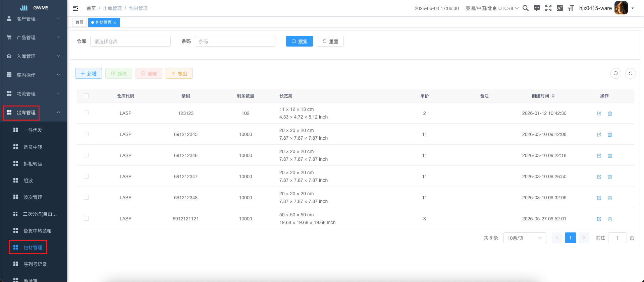Viewport: 644px width, 282px height.
Task: Switch to the 首页 tab
Action: pos(79,22)
